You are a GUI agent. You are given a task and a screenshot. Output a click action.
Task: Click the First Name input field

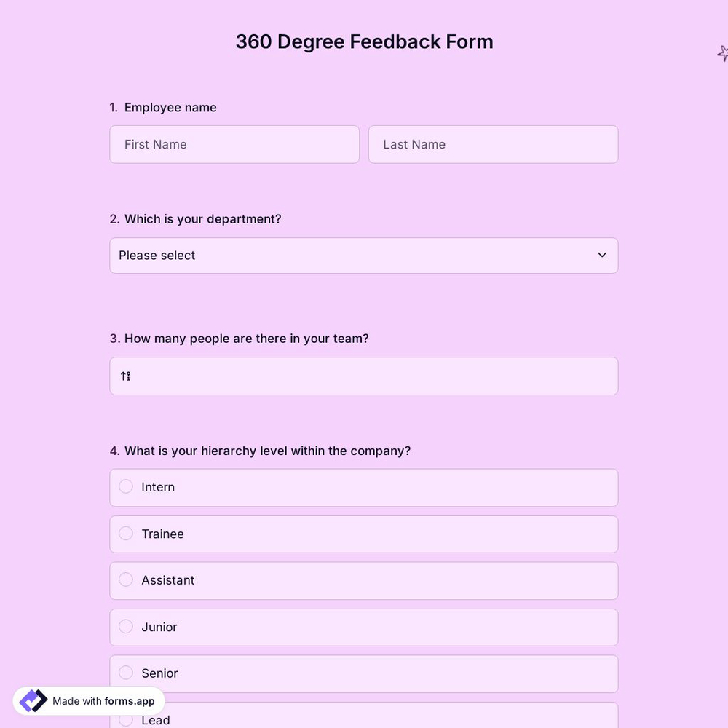[x=234, y=144]
